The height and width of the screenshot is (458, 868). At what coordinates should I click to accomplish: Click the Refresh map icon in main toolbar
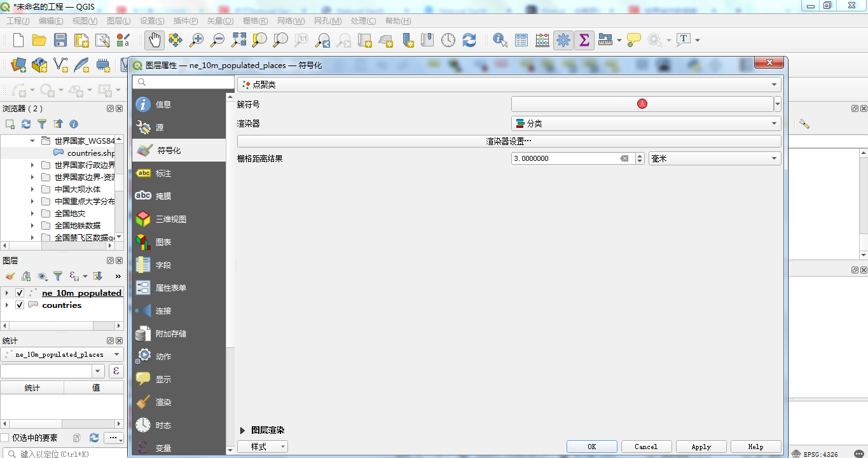point(469,40)
